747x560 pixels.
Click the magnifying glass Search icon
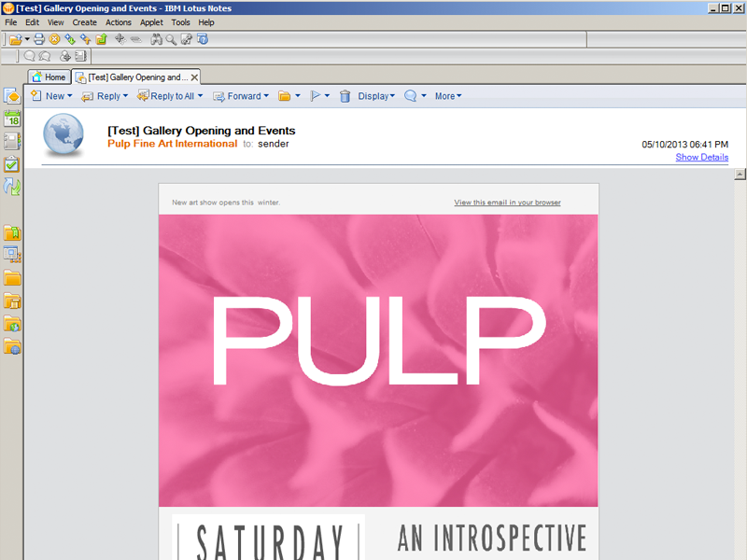[171, 39]
